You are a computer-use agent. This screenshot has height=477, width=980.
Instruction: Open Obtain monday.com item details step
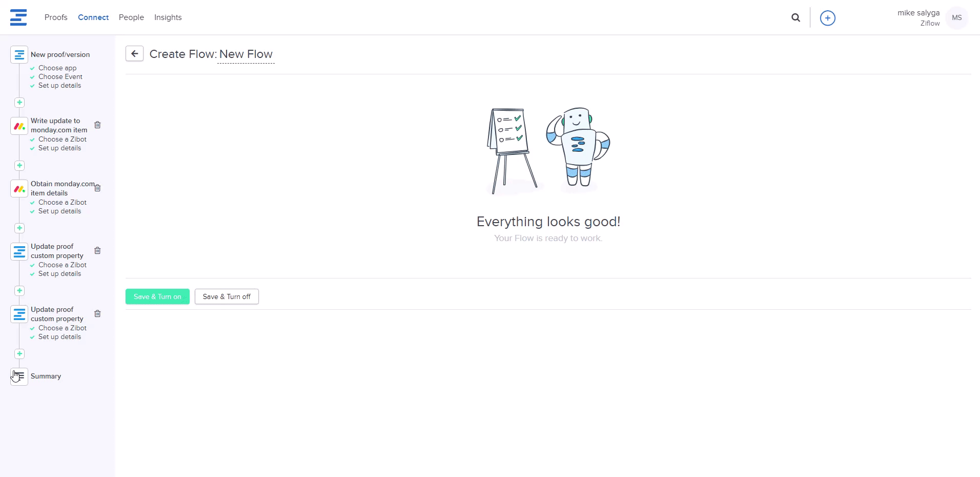click(x=63, y=188)
